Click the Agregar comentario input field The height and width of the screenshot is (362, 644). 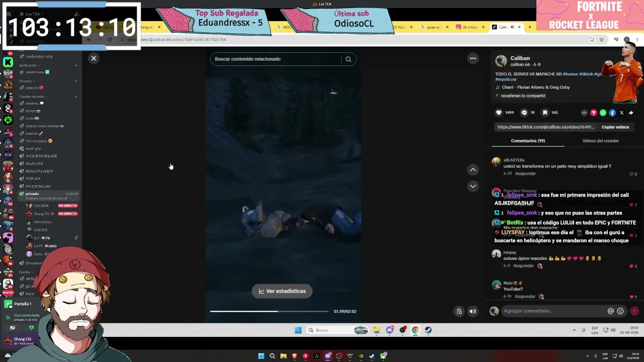point(553,311)
